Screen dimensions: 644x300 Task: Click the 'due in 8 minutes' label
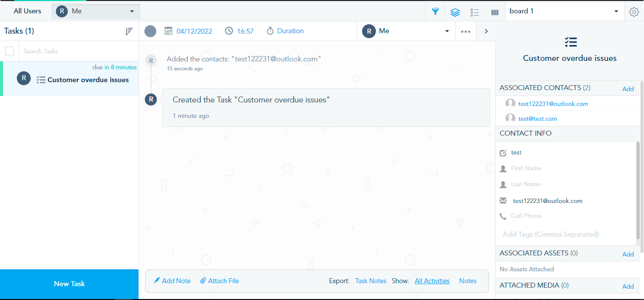click(x=114, y=67)
